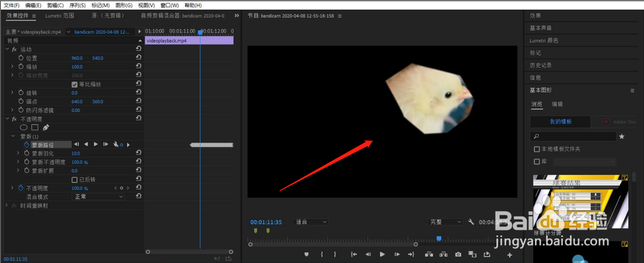Click the template search field

[x=573, y=136]
